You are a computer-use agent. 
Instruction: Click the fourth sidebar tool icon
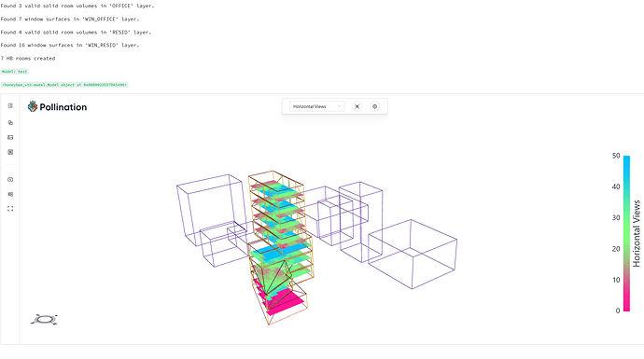click(10, 152)
